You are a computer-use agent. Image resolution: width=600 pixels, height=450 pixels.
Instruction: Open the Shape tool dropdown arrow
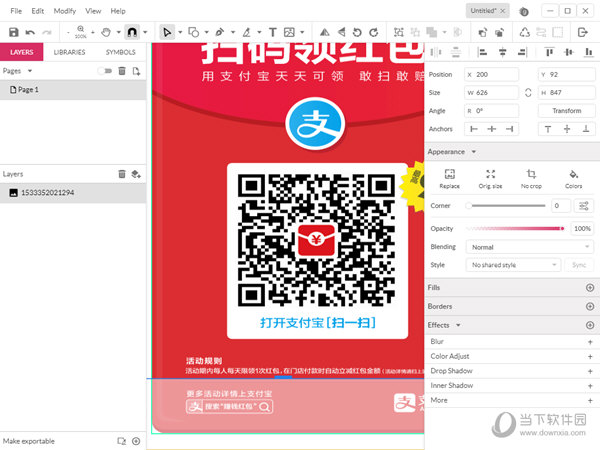pyautogui.click(x=206, y=33)
